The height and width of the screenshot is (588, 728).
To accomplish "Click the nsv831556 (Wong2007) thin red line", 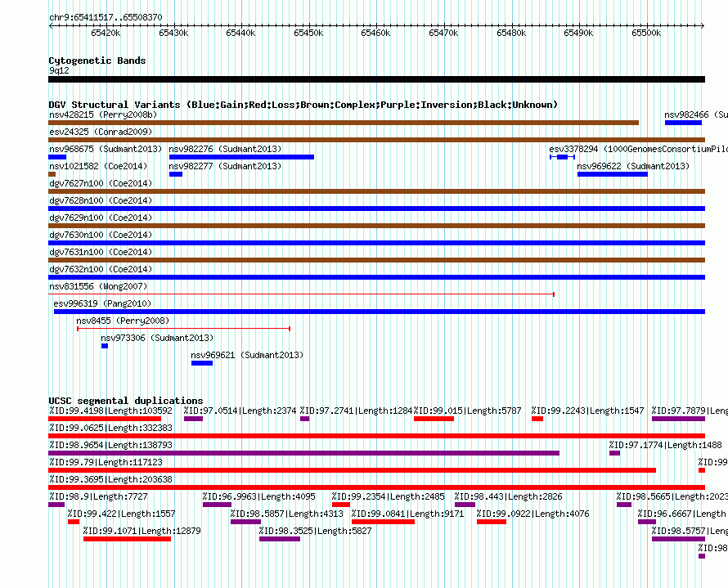I will point(301,294).
